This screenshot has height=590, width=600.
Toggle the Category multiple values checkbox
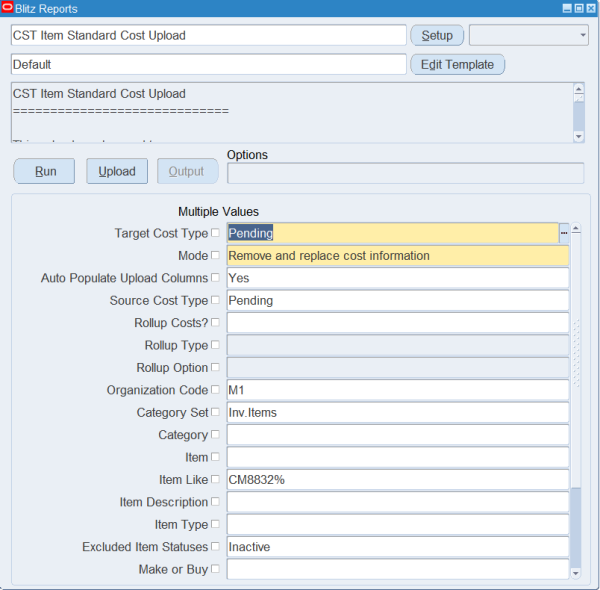point(215,434)
